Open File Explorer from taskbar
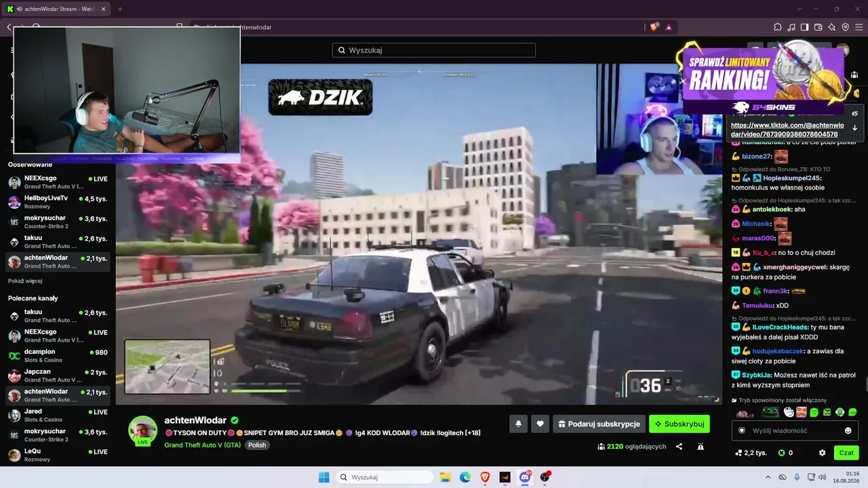868x488 pixels. tap(446, 477)
